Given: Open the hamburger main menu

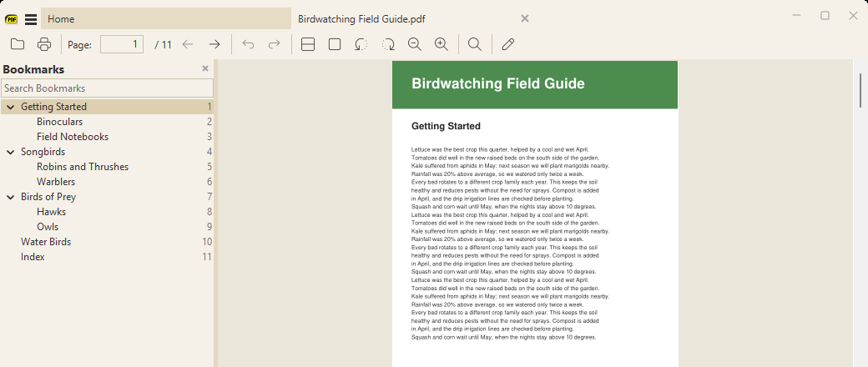Looking at the screenshot, I should [x=31, y=19].
